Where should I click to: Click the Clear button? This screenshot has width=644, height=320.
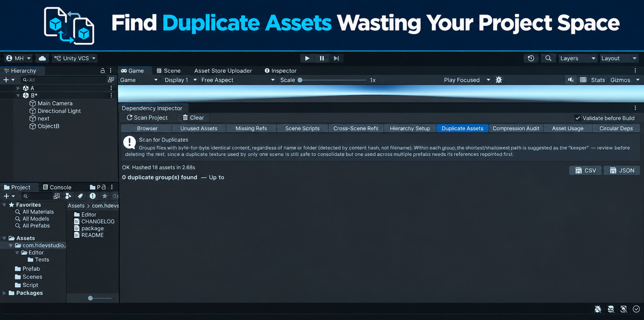pyautogui.click(x=193, y=118)
